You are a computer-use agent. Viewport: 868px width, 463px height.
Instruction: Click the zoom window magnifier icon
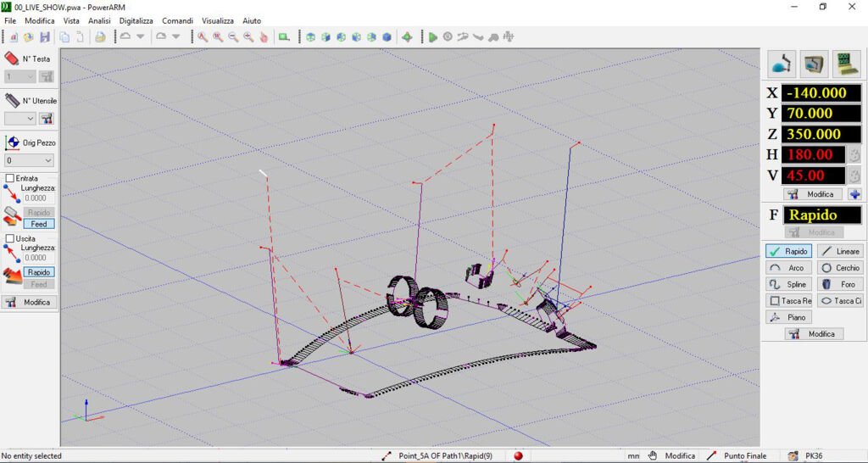(218, 37)
